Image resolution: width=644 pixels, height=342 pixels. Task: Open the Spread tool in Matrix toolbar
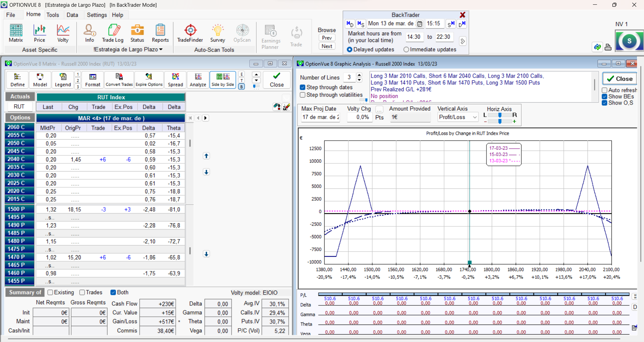tap(175, 80)
